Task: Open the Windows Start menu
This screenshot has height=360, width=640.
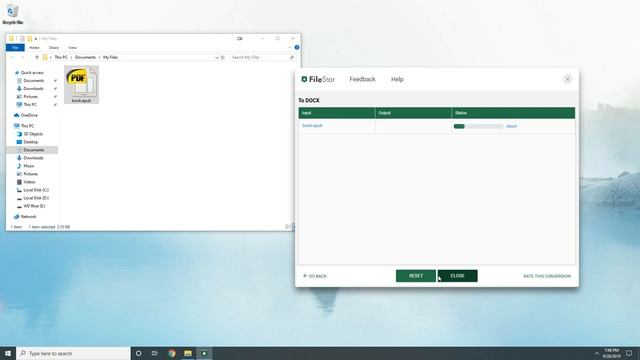Action: pos(8,353)
